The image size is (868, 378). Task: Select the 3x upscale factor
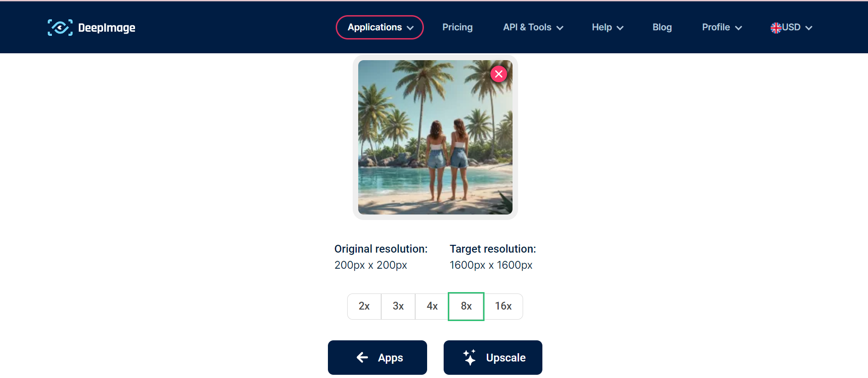tap(398, 306)
